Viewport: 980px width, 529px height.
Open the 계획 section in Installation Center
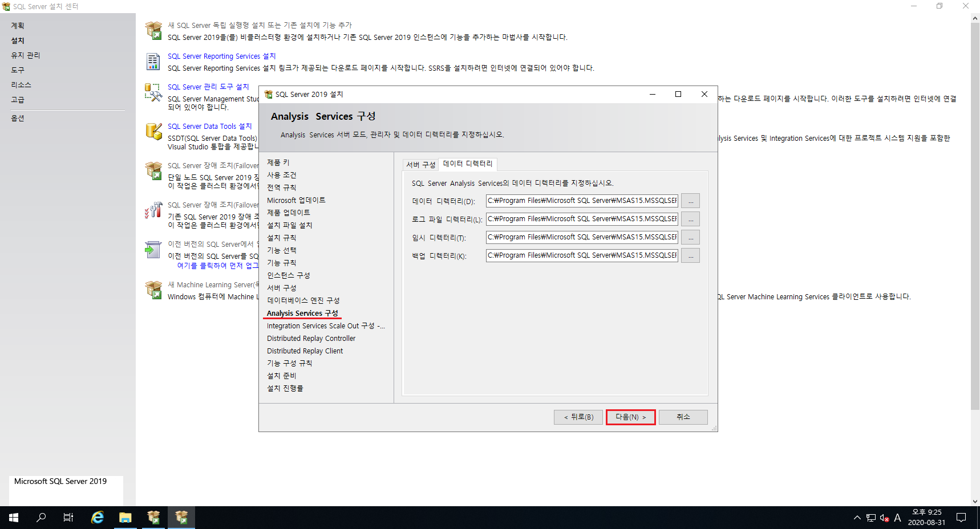pos(18,26)
